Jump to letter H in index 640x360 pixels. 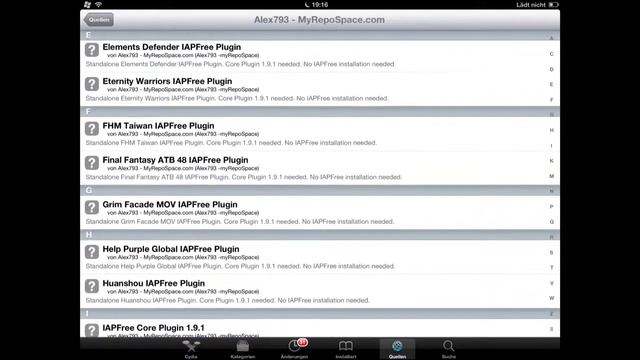click(551, 130)
